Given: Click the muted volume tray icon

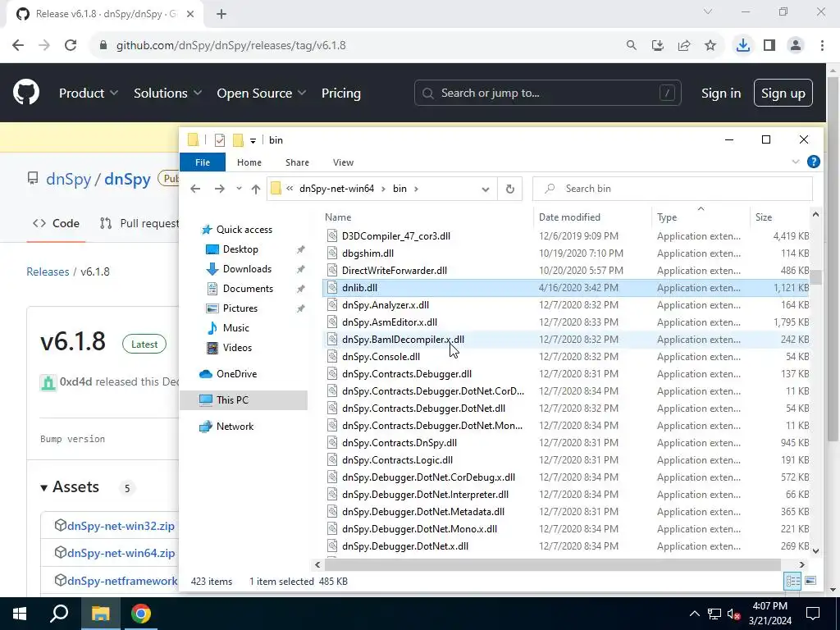Looking at the screenshot, I should [733, 614].
